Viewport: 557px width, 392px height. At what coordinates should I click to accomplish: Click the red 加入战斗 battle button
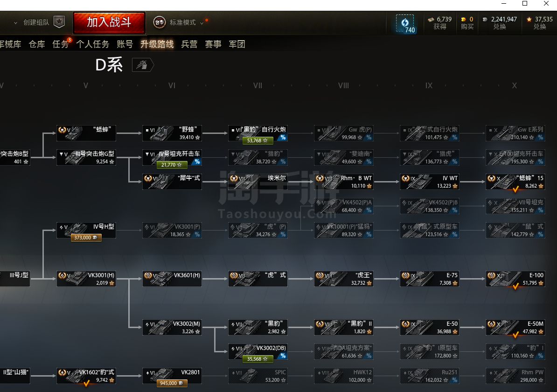pos(109,22)
